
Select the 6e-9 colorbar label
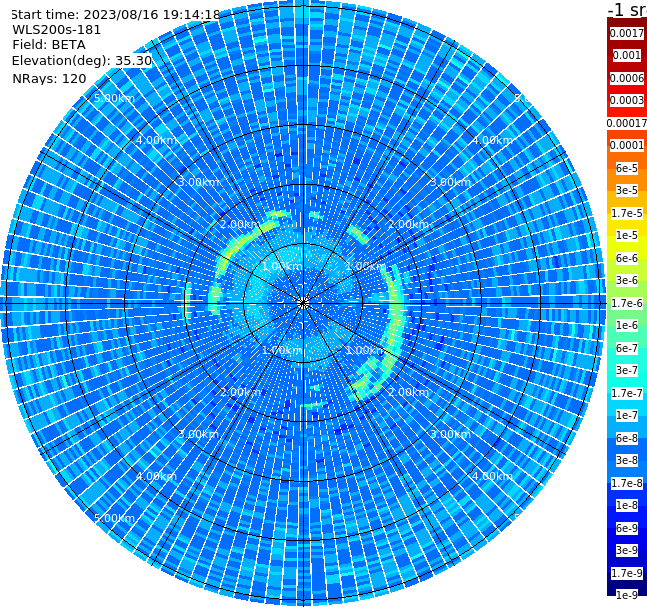[x=627, y=528]
